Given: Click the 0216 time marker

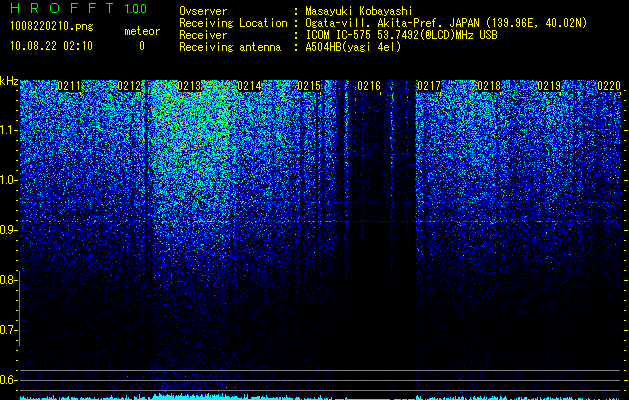Looking at the screenshot, I should click(369, 86).
